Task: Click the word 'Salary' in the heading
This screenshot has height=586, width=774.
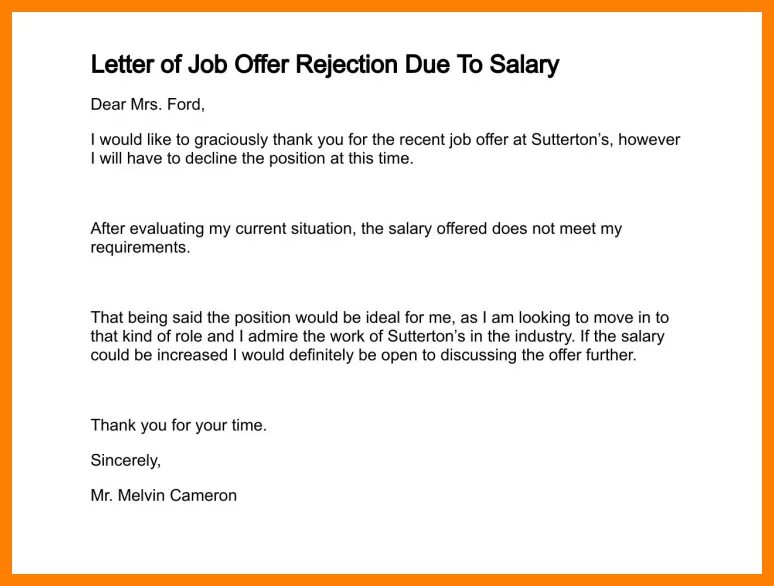Action: pyautogui.click(x=524, y=65)
